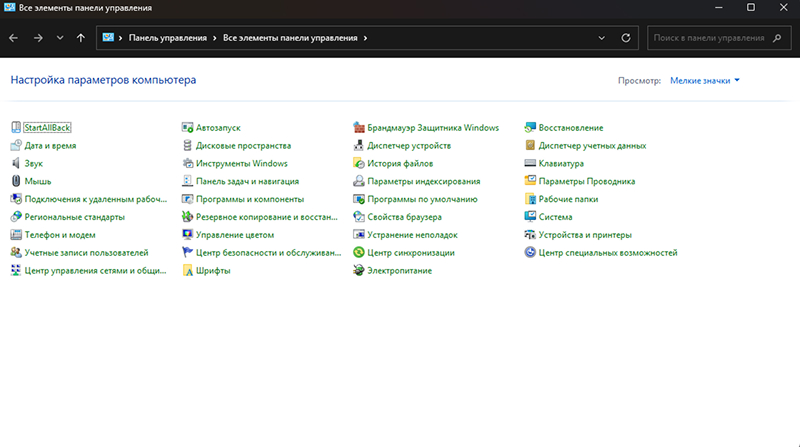This screenshot has height=447, width=800.
Task: Click the Брандмауэр Защитника Windows icon
Action: 359,128
